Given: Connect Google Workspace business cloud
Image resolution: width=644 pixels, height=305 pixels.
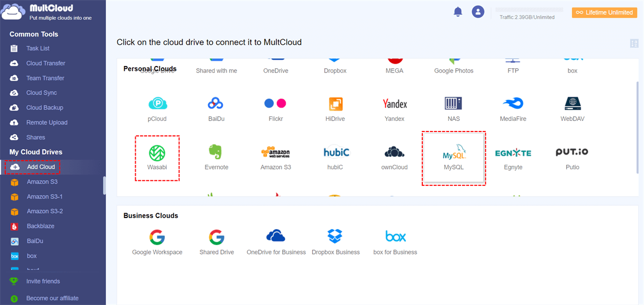Looking at the screenshot, I should click(157, 242).
